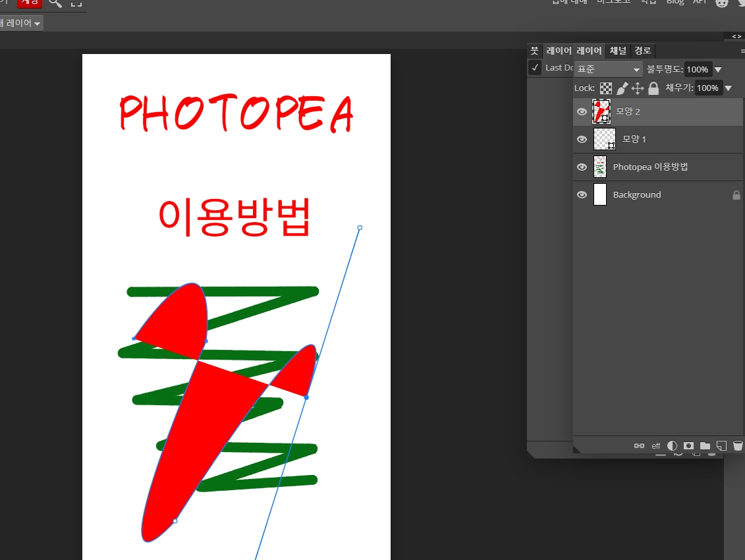The image size is (745, 560).
Task: Select the Photopea 이용방법 layer name
Action: (650, 167)
